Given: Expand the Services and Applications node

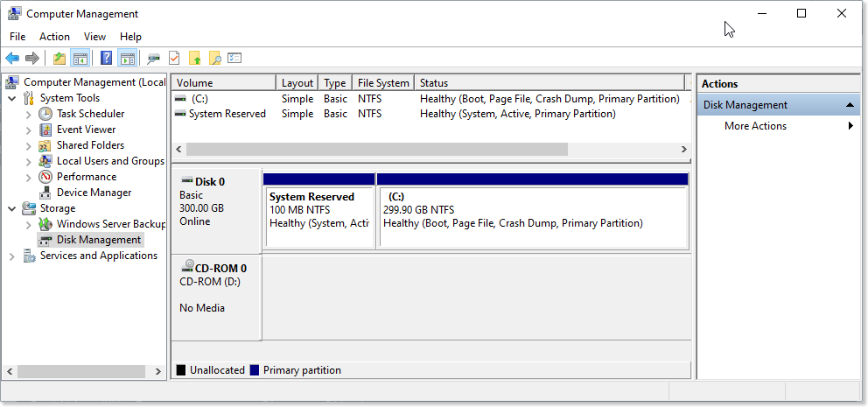Looking at the screenshot, I should click(x=12, y=256).
